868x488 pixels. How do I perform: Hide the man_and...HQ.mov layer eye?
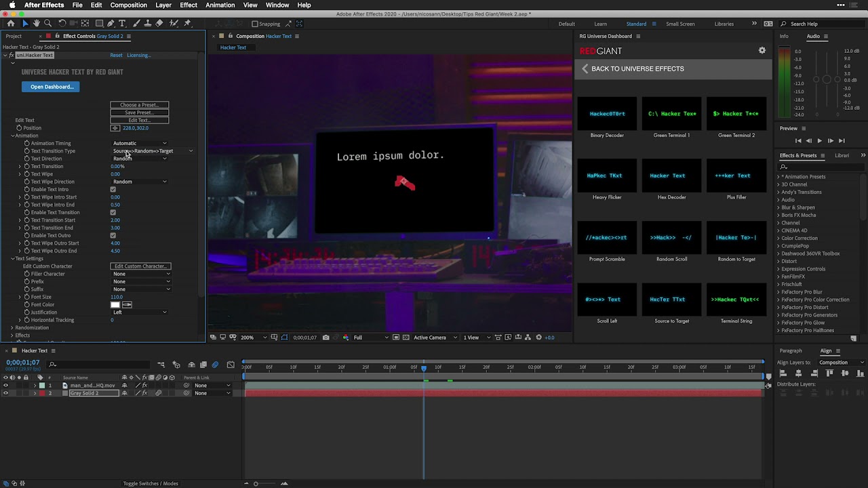tap(6, 386)
